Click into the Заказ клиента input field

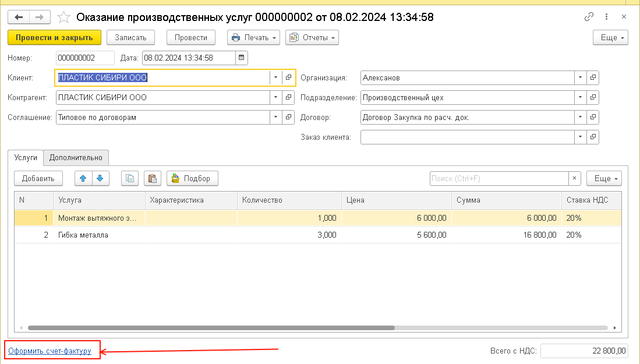point(467,137)
